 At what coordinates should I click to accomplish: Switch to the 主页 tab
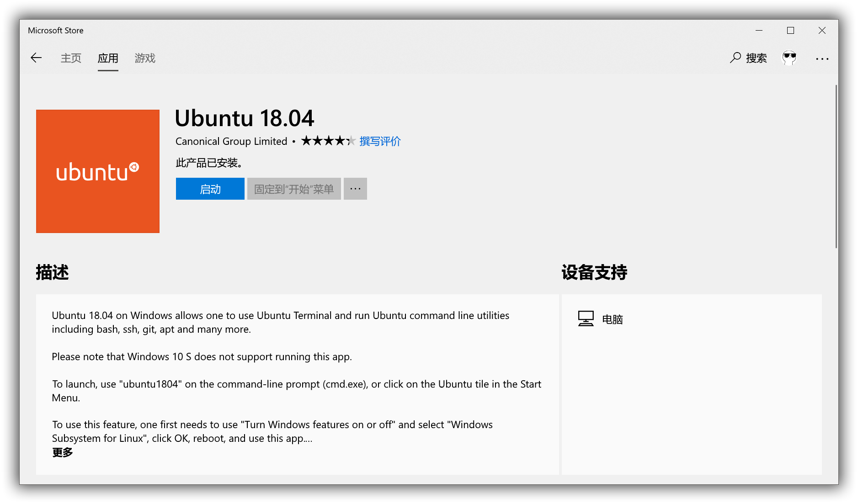71,58
